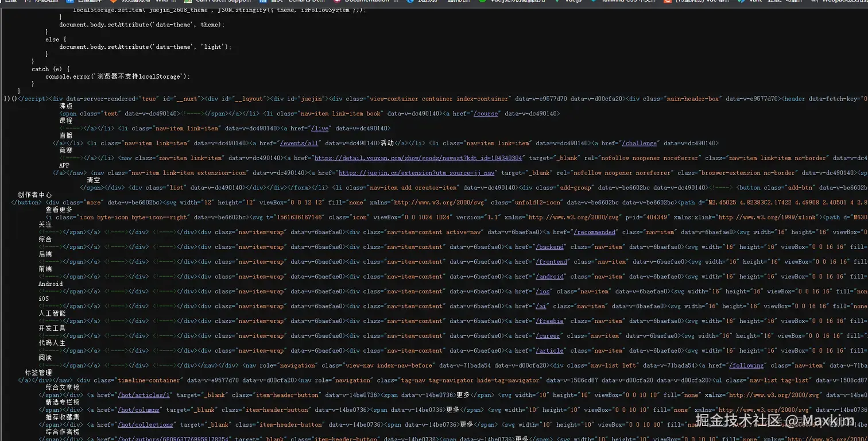Click the text 精选专栏榜

(63, 403)
